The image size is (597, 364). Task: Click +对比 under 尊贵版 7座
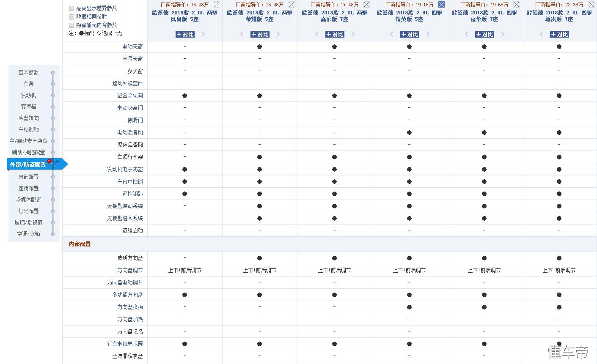[559, 34]
